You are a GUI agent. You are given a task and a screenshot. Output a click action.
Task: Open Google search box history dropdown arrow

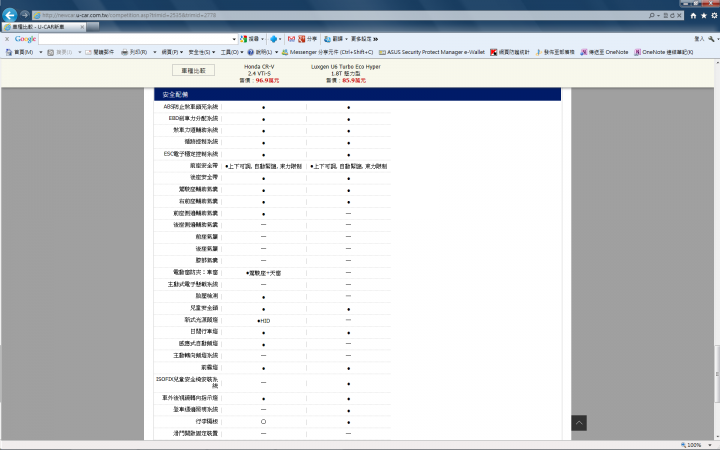[234, 39]
